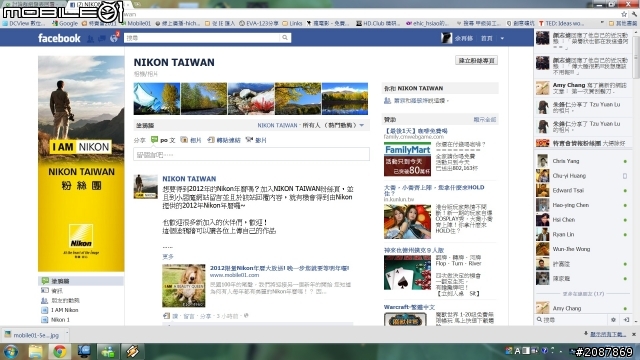The height and width of the screenshot is (360, 640).
Task: Show all sponsored ads link
Action: coord(484,120)
